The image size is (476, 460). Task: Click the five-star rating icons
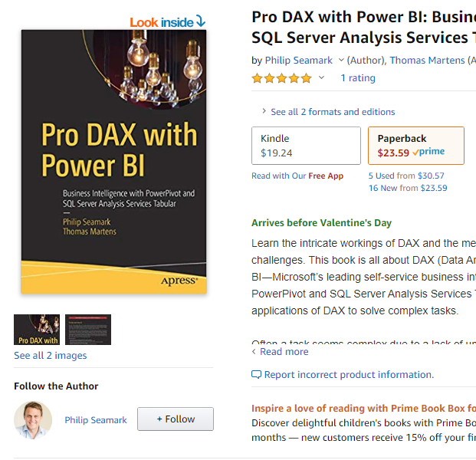pos(281,78)
